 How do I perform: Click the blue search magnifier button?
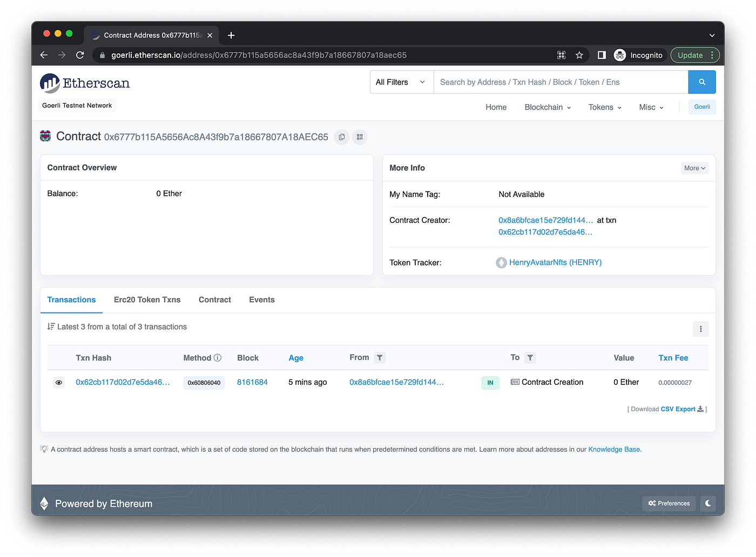click(x=702, y=82)
